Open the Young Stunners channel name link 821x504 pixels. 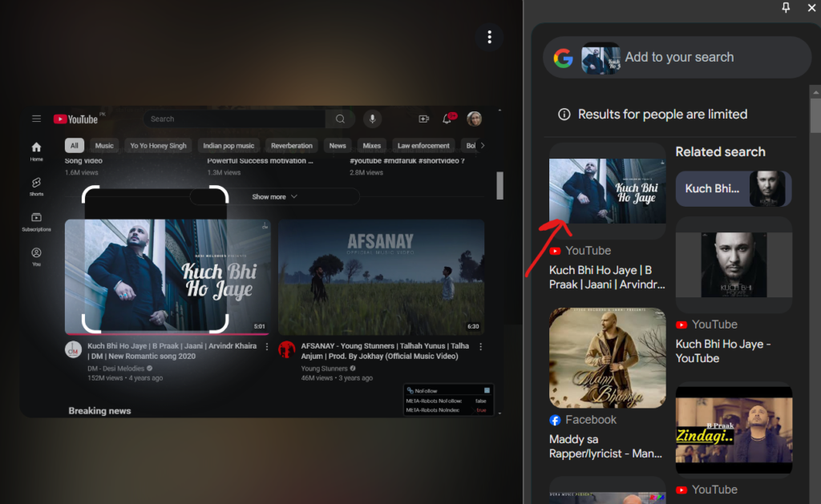324,369
